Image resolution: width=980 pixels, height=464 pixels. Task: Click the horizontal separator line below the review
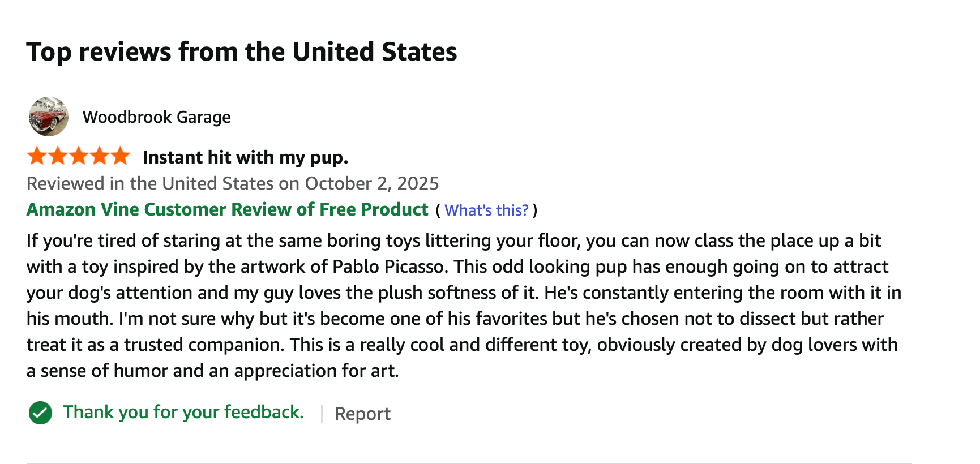(x=469, y=463)
